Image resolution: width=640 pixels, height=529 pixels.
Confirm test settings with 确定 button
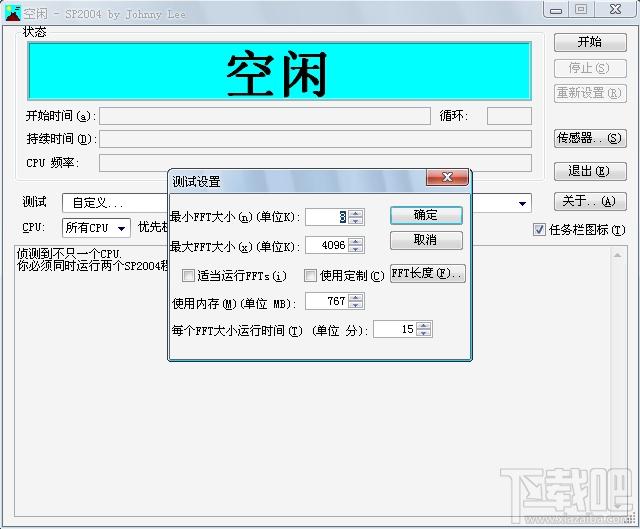(x=426, y=215)
